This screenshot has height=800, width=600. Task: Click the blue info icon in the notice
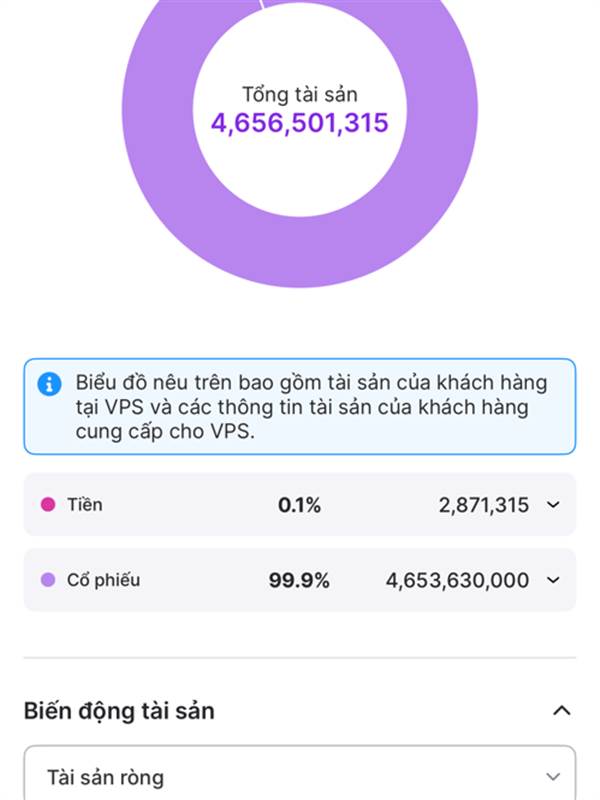[x=49, y=384]
